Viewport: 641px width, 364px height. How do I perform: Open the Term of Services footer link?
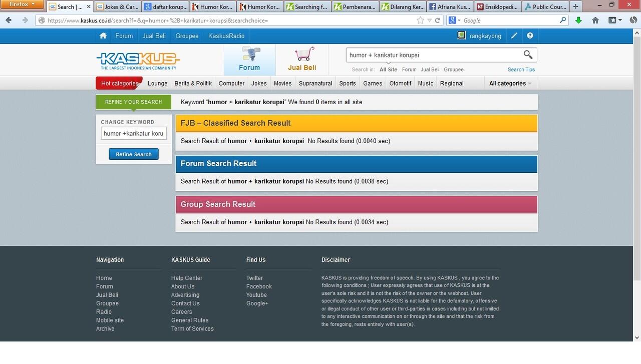192,328
